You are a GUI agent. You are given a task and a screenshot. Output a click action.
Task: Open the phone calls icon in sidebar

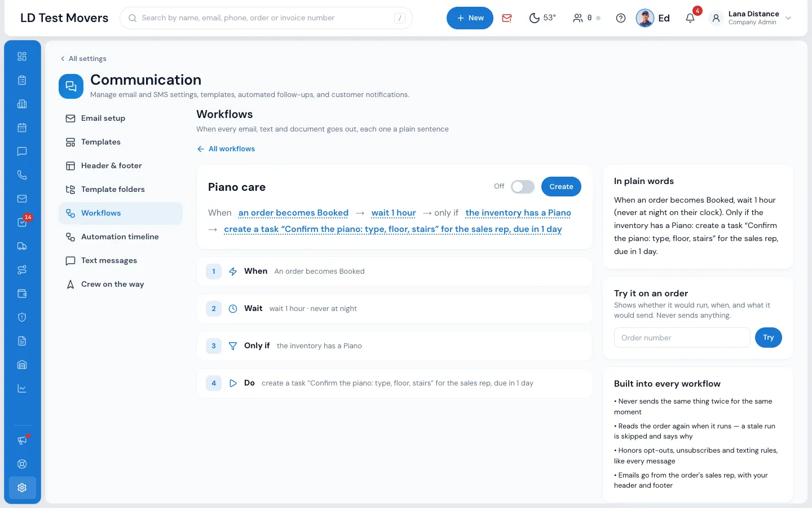22,175
